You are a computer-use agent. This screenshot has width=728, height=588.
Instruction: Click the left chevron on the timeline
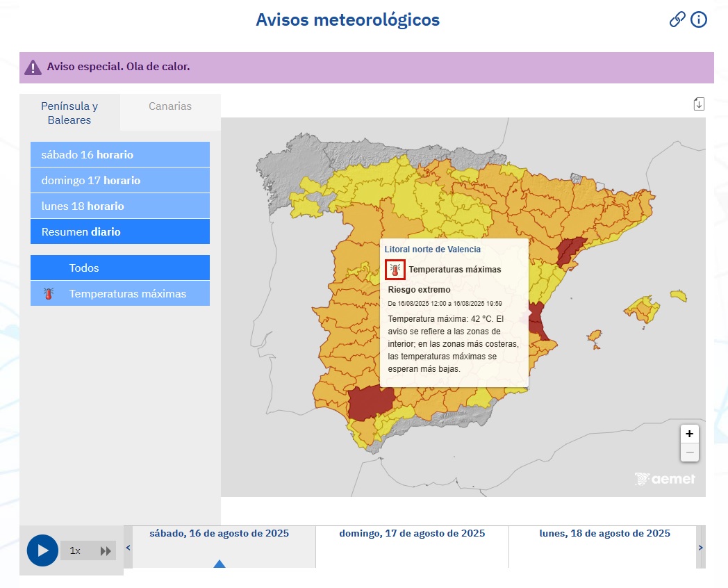[x=128, y=547]
